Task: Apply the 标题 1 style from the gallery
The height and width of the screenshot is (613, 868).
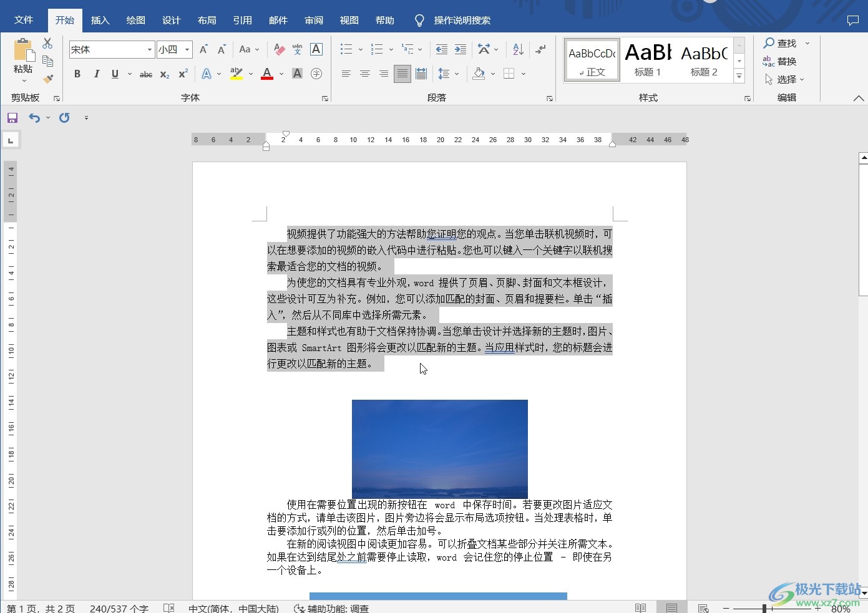Action: tap(647, 59)
